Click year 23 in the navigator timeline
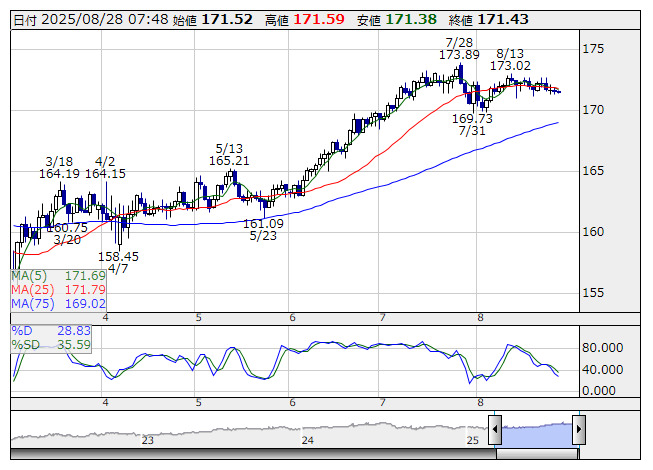 click(x=148, y=440)
